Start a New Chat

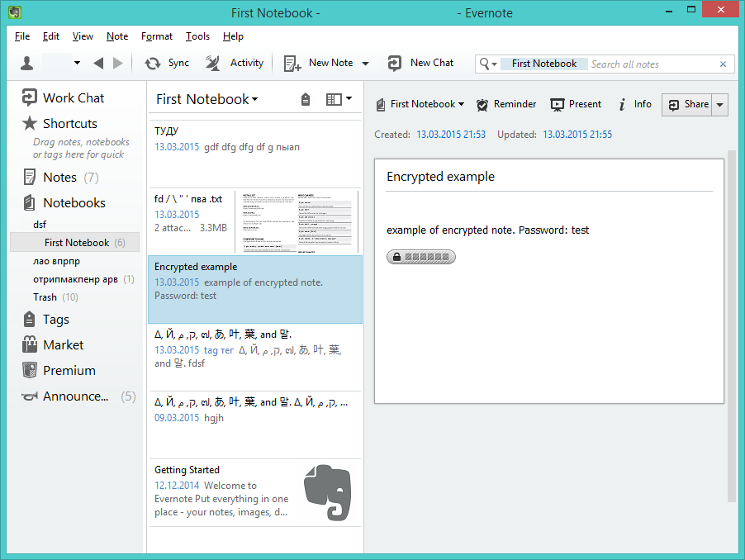click(420, 63)
